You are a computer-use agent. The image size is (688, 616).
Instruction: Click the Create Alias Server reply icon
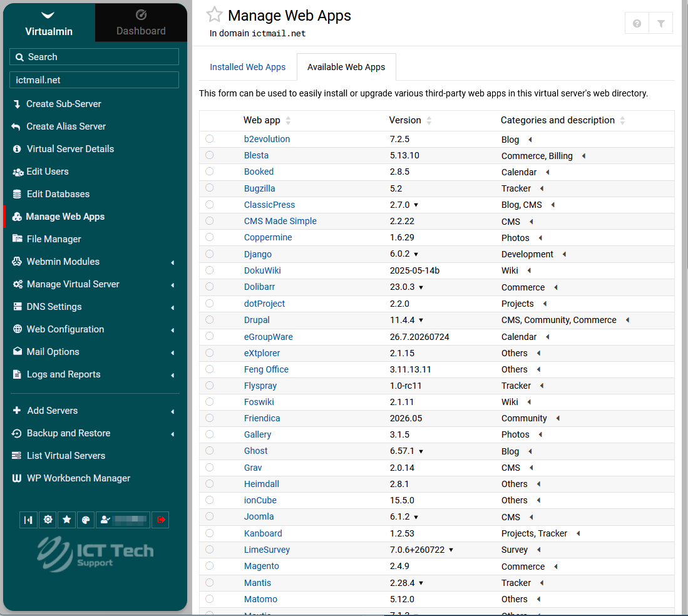[x=16, y=127]
